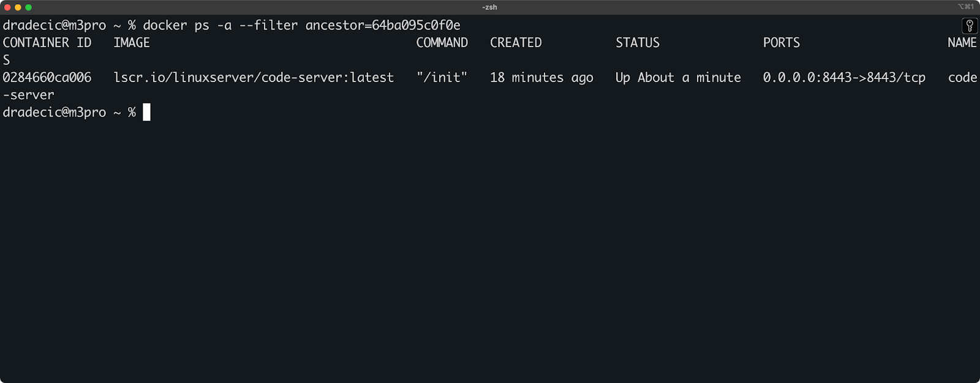The image size is (980, 383).
Task: Click the IMAGE column header
Action: pos(132,43)
